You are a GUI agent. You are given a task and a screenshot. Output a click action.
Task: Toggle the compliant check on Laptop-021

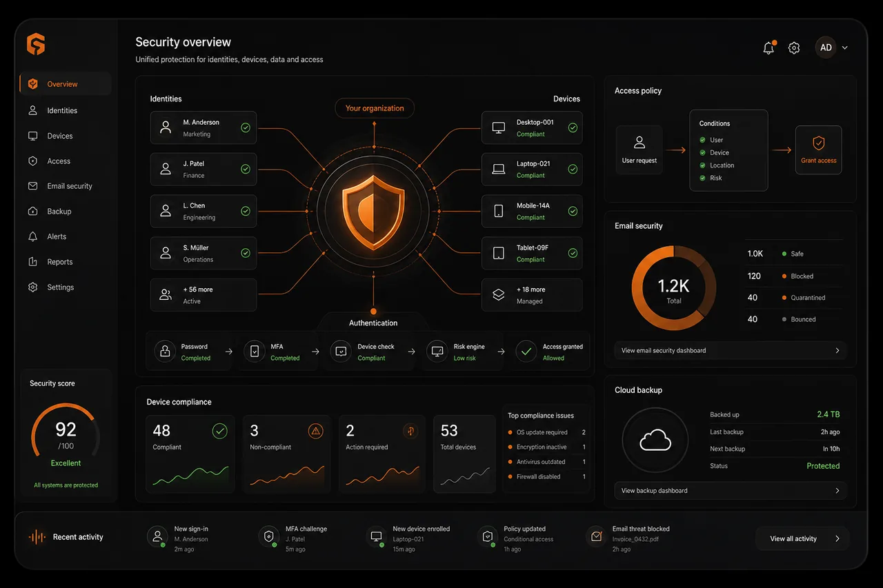click(x=573, y=169)
